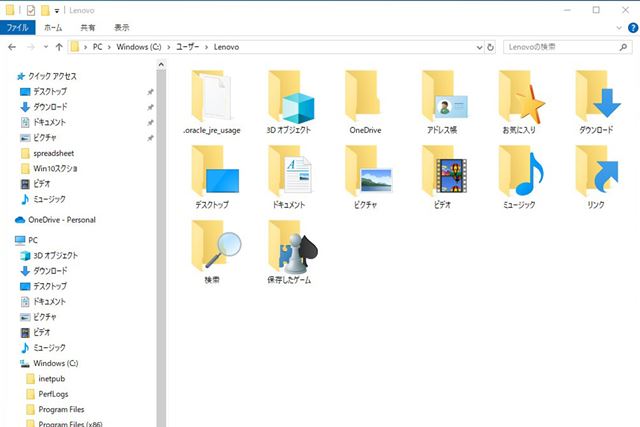Image resolution: width=640 pixels, height=427 pixels.
Task: Click the search magnifier icon
Action: click(x=623, y=47)
